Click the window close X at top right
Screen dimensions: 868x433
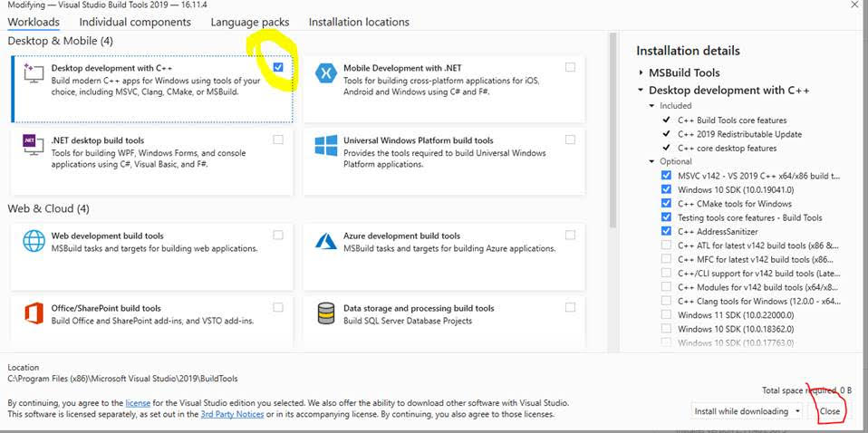pos(855,5)
